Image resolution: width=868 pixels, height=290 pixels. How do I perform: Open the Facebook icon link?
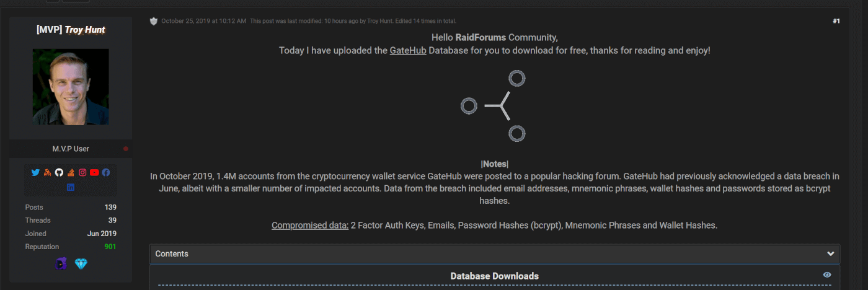coord(106,172)
